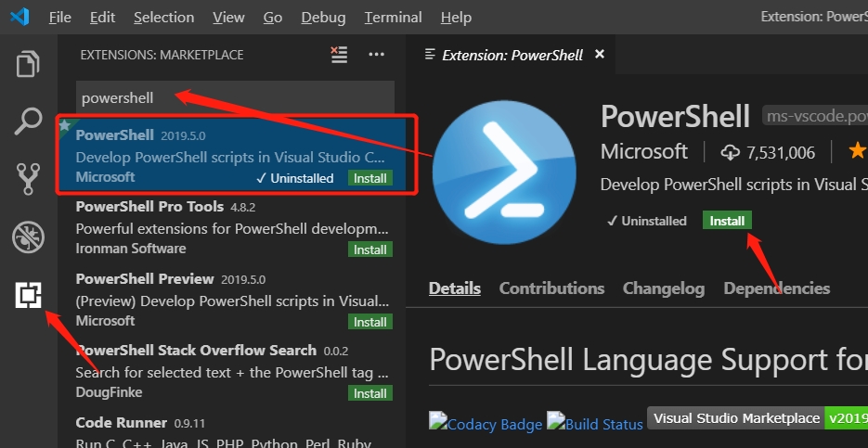Open the View menu
868x448 pixels.
coord(228,17)
